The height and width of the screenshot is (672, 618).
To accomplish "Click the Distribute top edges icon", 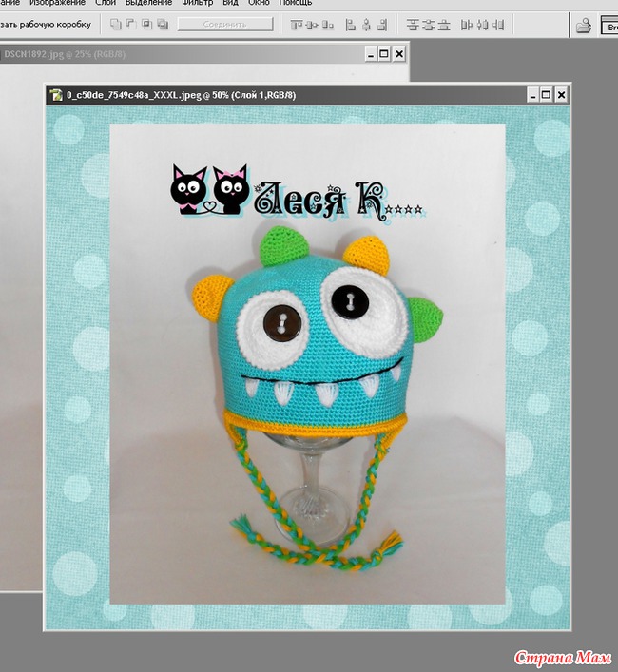I will [x=413, y=25].
